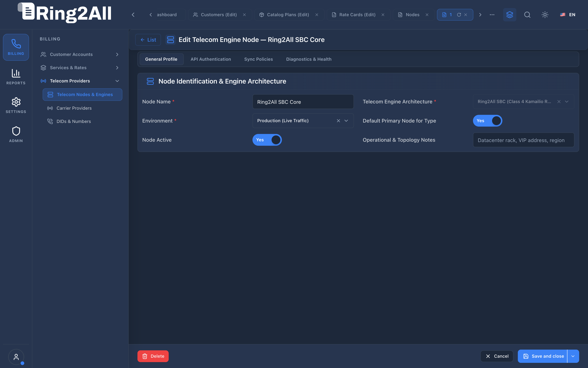Open the Reports module
Screen dimensions: 588x368
tap(16, 77)
